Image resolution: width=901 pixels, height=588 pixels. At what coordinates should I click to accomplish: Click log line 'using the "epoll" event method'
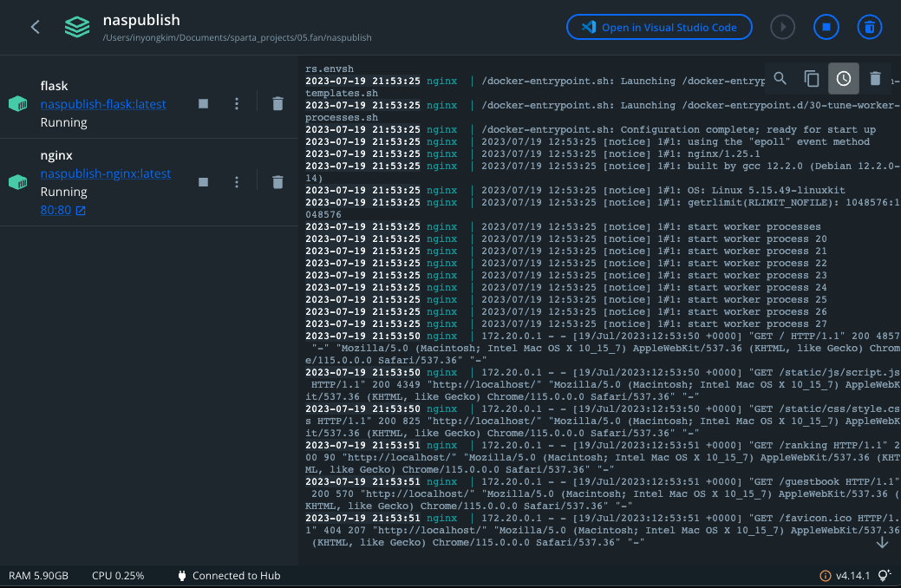[x=587, y=142]
